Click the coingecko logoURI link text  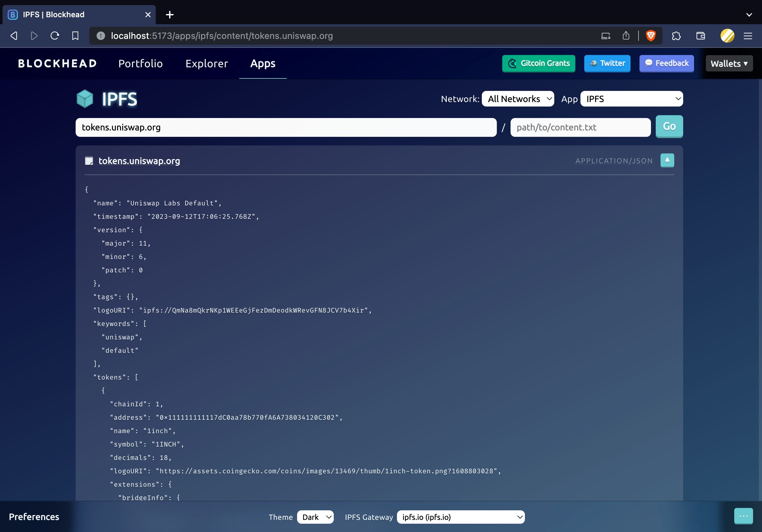click(326, 471)
